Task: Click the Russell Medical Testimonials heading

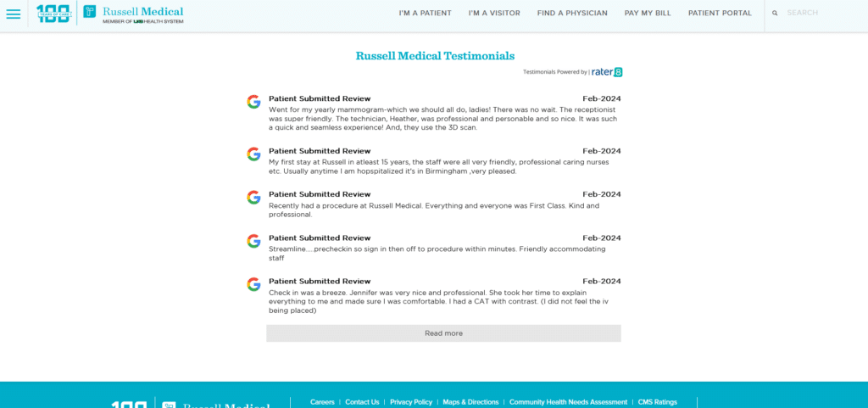Action: coord(435,56)
